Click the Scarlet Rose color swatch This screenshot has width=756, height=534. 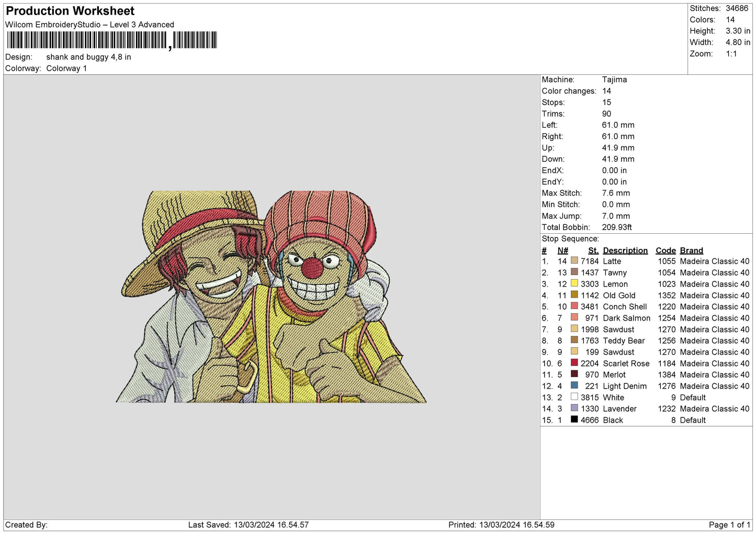point(574,362)
